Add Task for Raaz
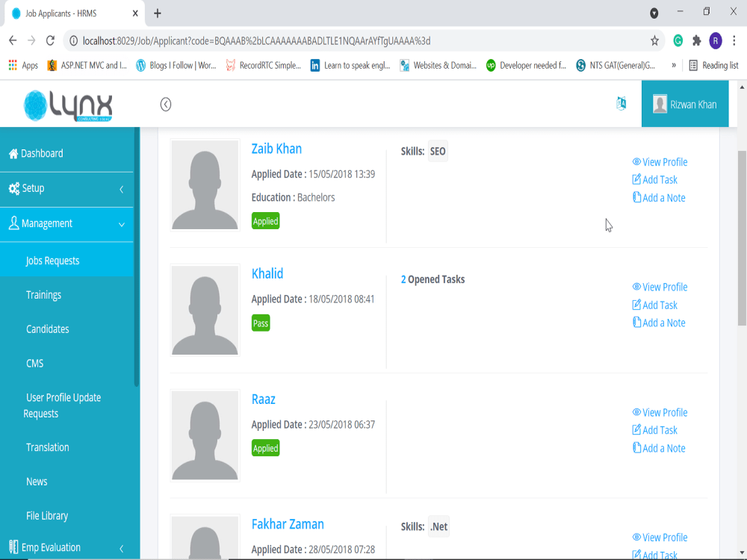This screenshot has height=560, width=747. [x=654, y=430]
